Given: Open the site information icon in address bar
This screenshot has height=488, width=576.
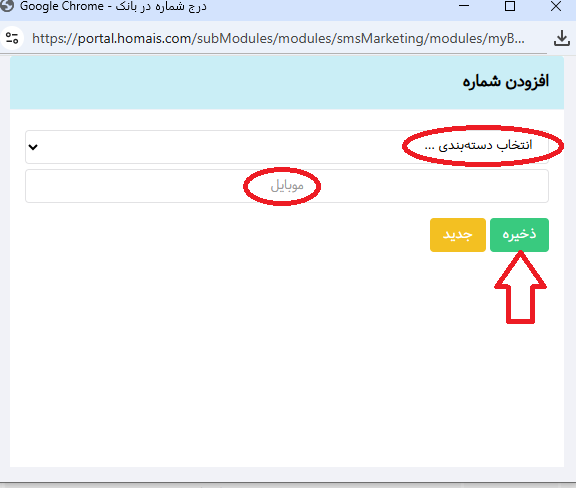Looking at the screenshot, I should click(12, 38).
